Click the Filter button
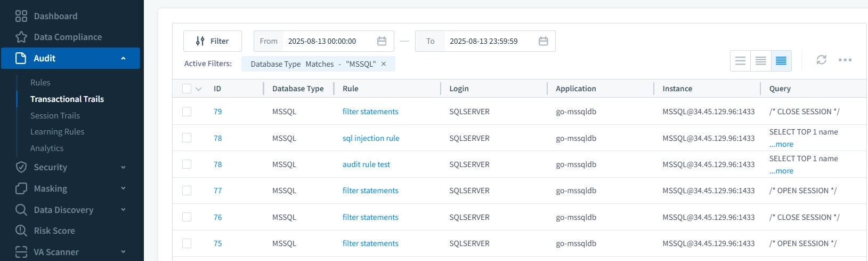 pyautogui.click(x=213, y=41)
